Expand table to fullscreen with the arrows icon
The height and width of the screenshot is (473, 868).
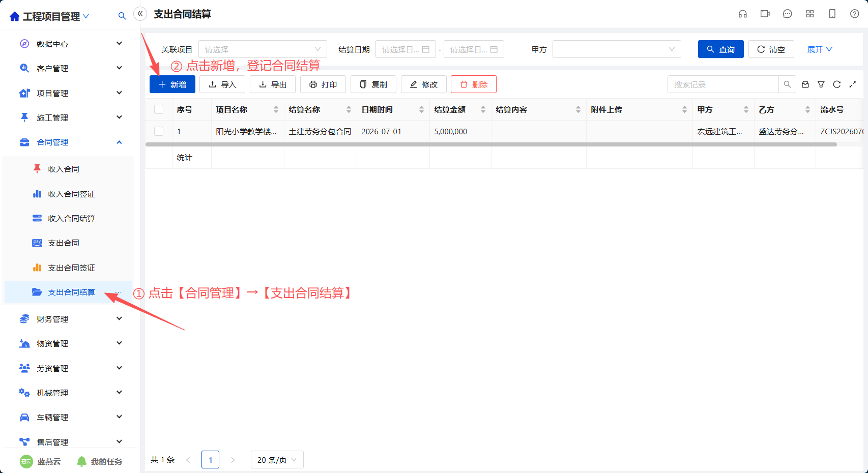click(x=853, y=84)
